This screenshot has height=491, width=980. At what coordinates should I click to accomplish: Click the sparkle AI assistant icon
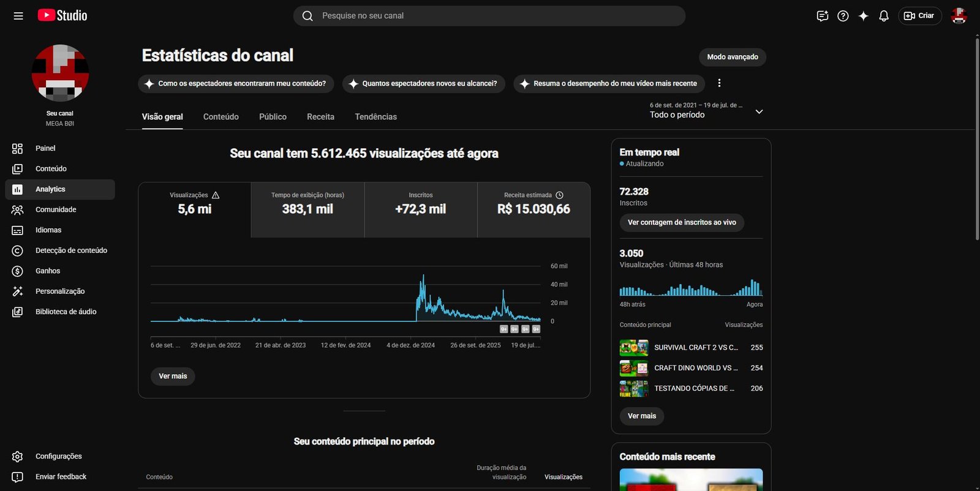click(x=863, y=16)
